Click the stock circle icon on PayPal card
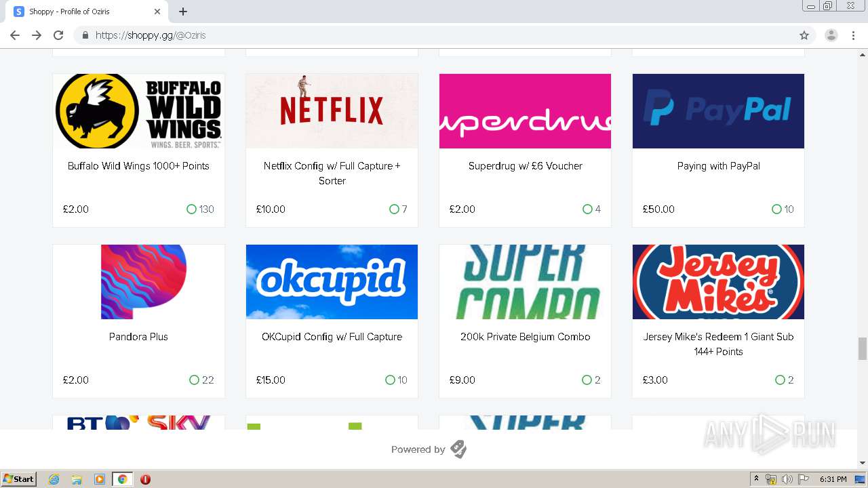868x488 pixels. (x=776, y=209)
